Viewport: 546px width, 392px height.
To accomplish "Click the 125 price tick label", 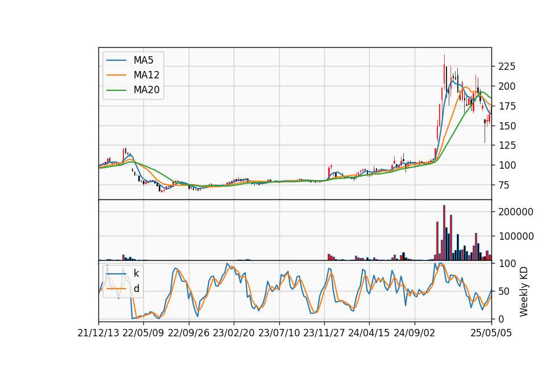I will point(507,145).
